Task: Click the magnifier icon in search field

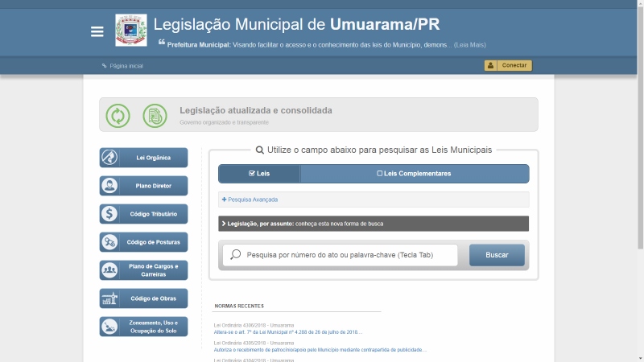Action: [x=235, y=254]
